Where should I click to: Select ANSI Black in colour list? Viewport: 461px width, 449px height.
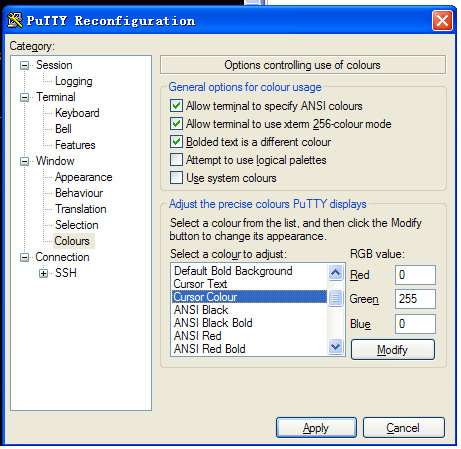[249, 310]
